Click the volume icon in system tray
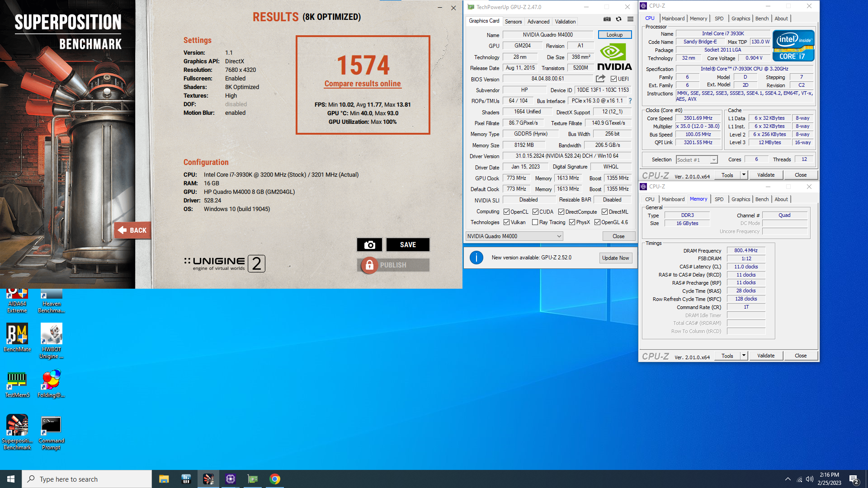The image size is (868, 488). pos(809,479)
